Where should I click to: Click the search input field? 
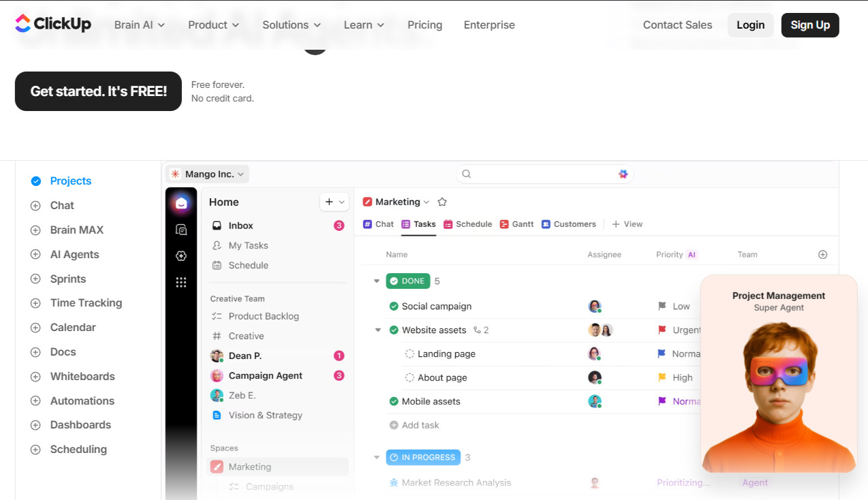(x=544, y=174)
